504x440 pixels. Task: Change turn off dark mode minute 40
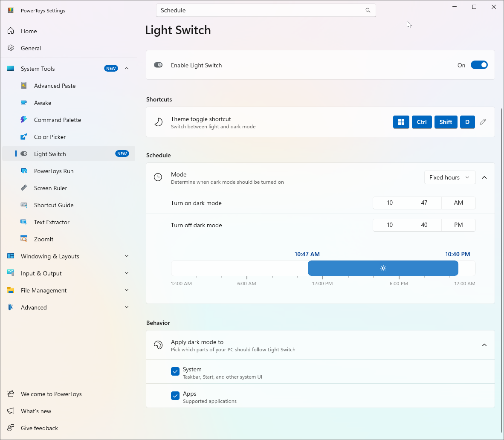[424, 225]
